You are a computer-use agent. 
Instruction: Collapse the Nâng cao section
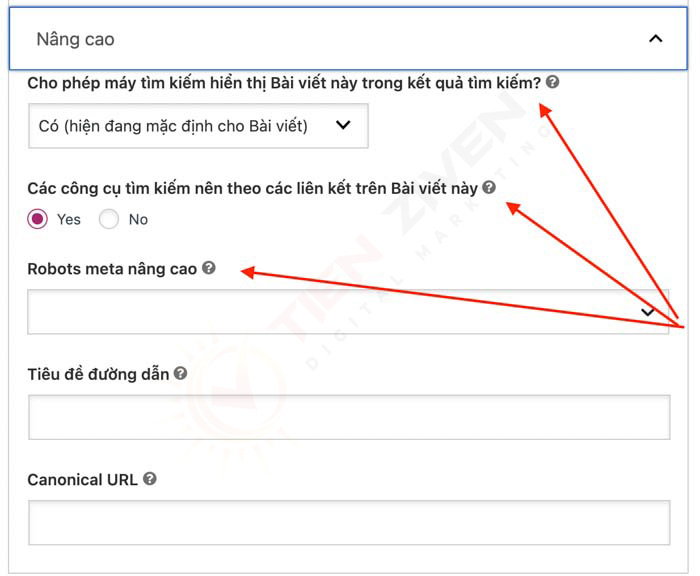click(x=655, y=39)
